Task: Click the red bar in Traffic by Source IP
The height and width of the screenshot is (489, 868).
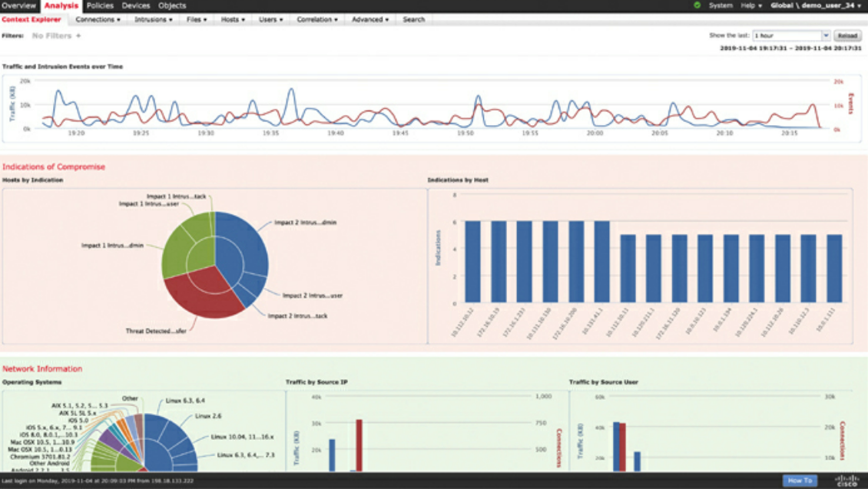Action: click(359, 445)
